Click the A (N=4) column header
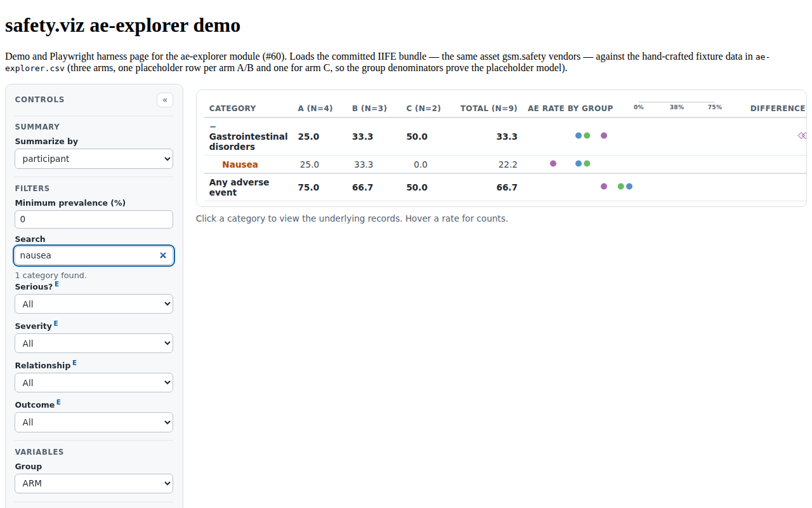The image size is (812, 508). tap(315, 108)
